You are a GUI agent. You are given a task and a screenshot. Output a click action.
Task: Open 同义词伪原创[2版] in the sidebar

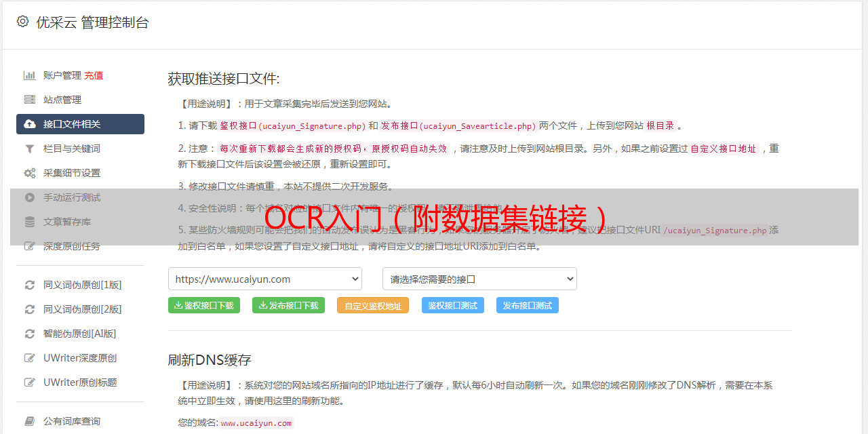[82, 309]
